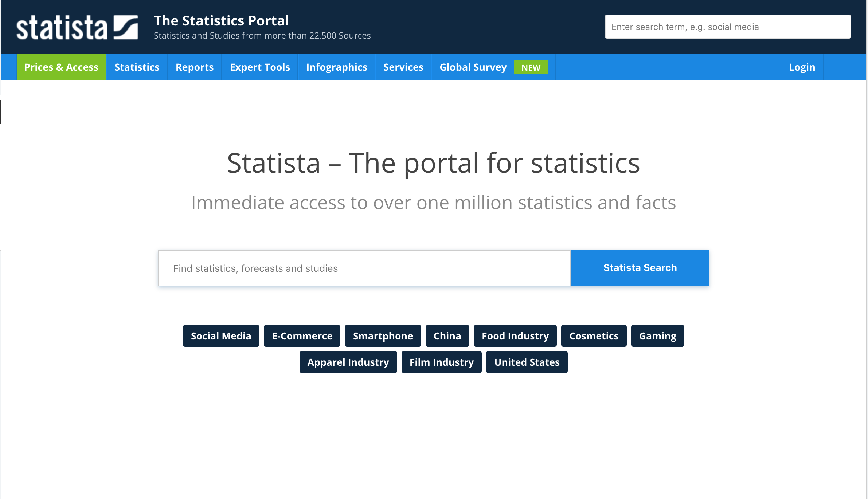The height and width of the screenshot is (499, 868).
Task: Click the Login link
Action: 802,67
